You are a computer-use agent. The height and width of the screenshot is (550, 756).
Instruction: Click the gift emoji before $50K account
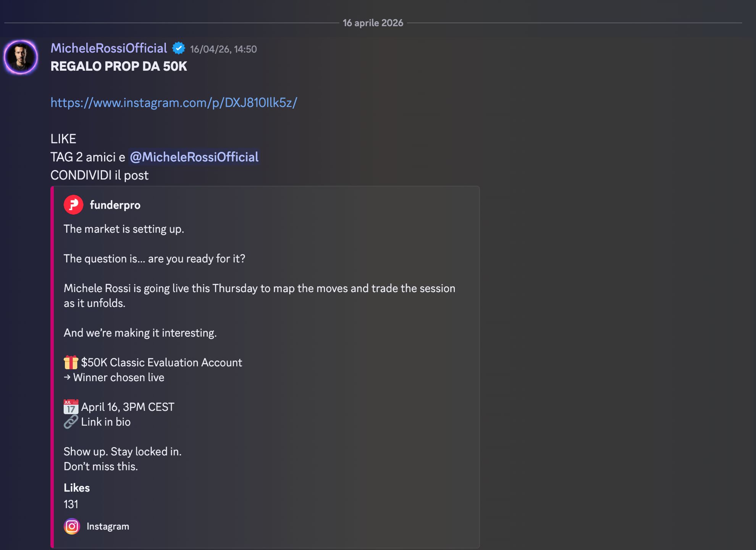(x=71, y=362)
